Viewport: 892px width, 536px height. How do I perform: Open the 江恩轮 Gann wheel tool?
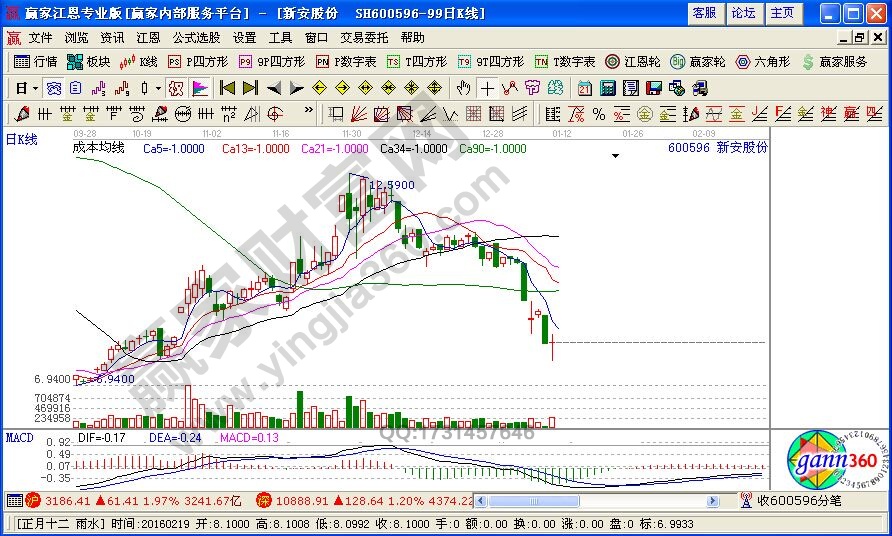pyautogui.click(x=634, y=62)
